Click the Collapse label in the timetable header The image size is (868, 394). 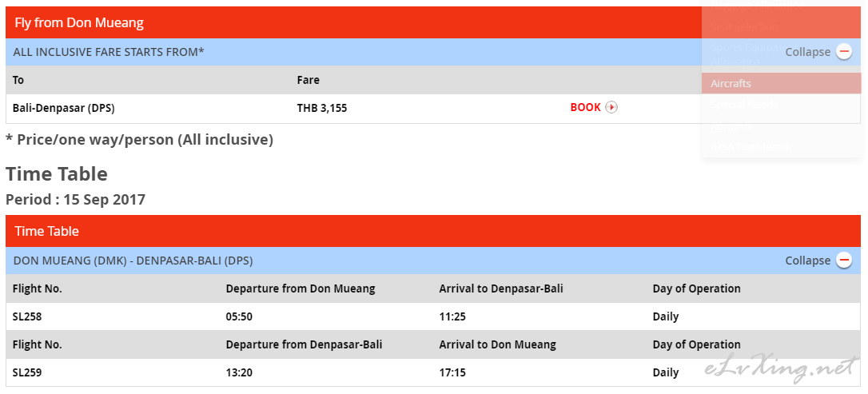pyautogui.click(x=808, y=261)
